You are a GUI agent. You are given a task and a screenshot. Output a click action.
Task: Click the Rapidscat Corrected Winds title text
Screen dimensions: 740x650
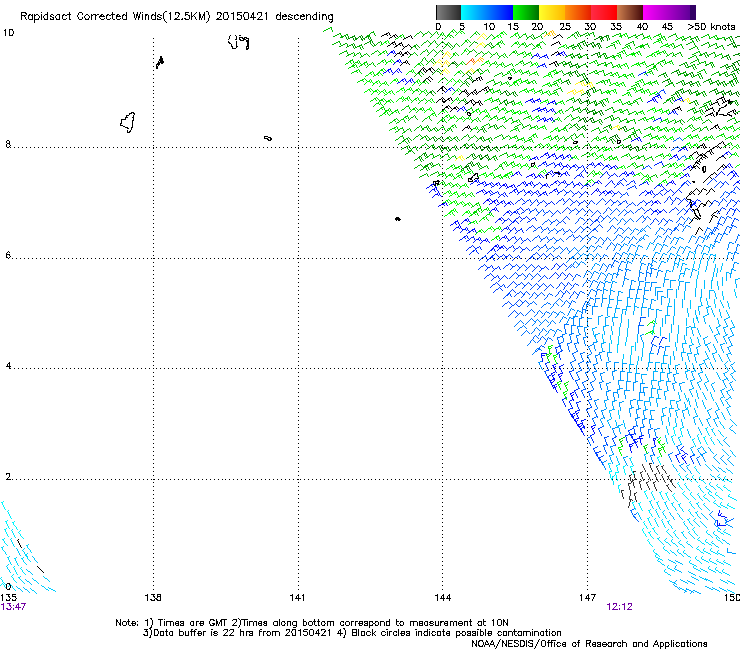(x=177, y=16)
